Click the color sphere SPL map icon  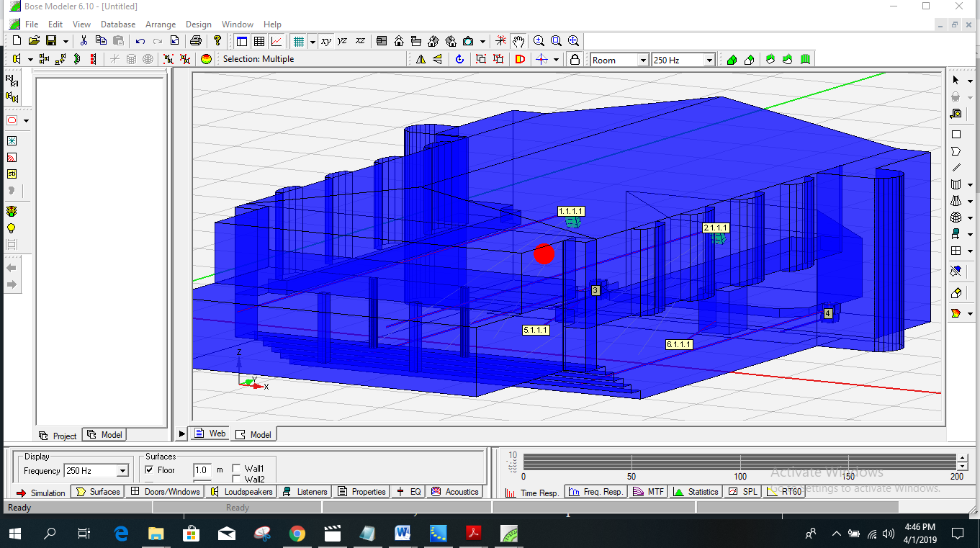point(206,60)
